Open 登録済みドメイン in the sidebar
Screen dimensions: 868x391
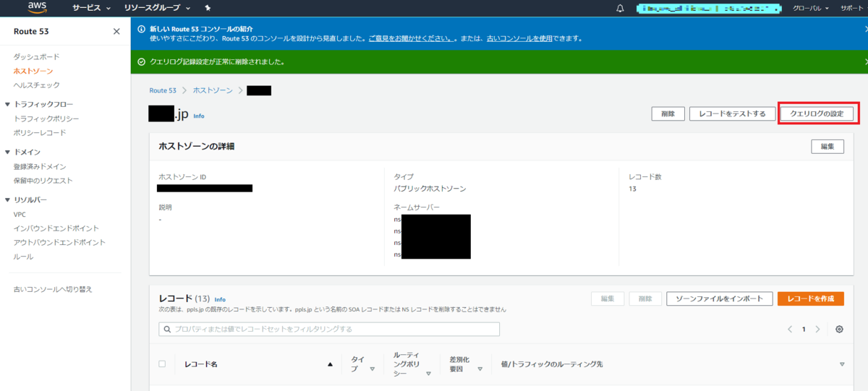pos(40,166)
